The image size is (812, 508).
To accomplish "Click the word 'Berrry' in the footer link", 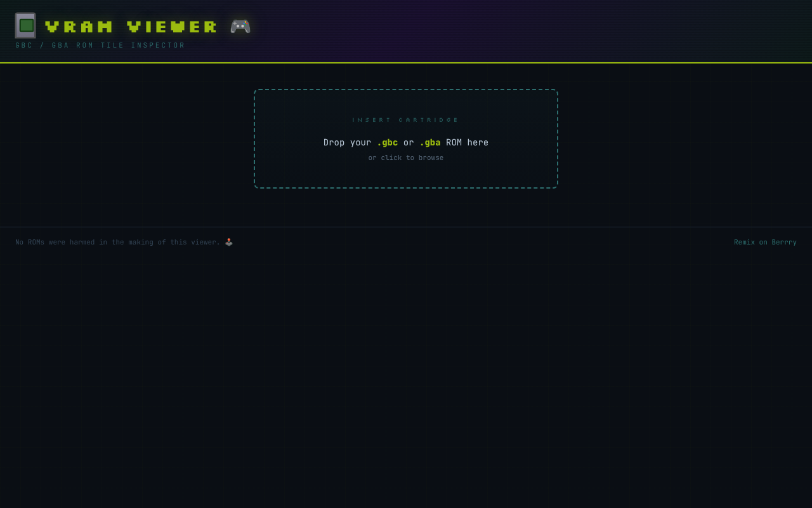I will pyautogui.click(x=784, y=243).
